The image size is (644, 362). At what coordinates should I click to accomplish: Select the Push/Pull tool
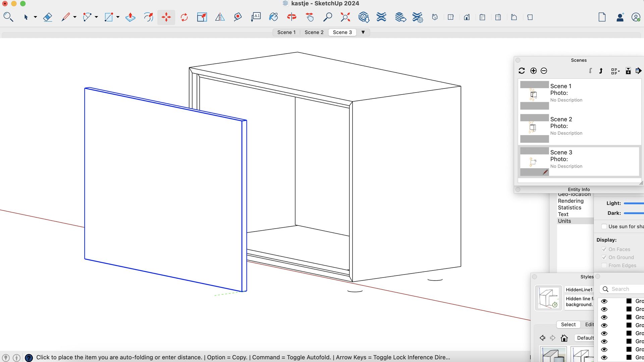click(x=130, y=17)
